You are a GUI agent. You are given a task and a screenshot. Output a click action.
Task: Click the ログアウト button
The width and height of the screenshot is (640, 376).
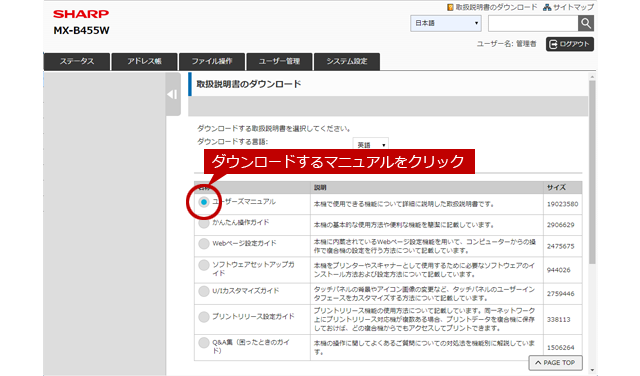570,44
